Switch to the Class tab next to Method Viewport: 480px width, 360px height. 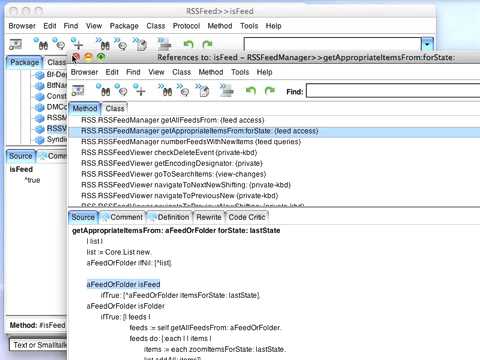tap(115, 108)
